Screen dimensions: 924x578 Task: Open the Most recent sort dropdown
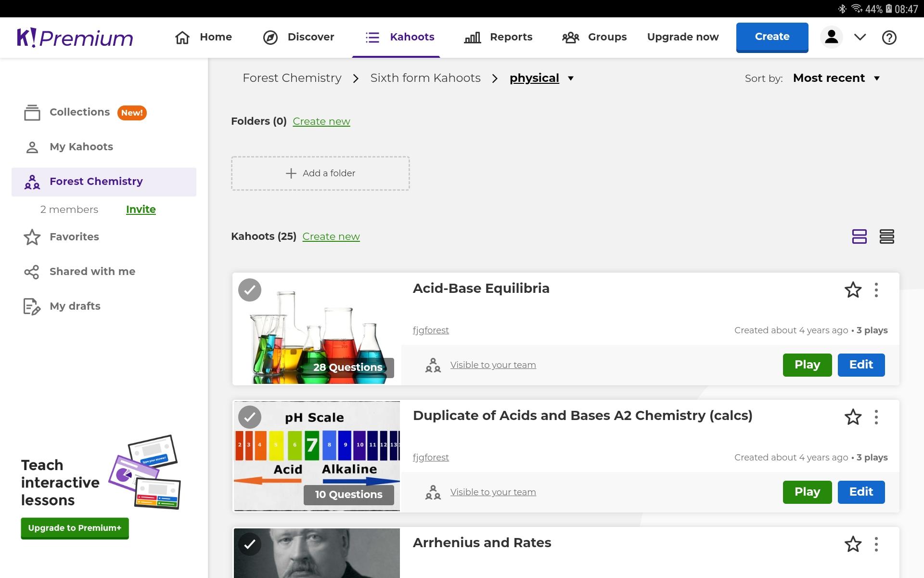836,78
